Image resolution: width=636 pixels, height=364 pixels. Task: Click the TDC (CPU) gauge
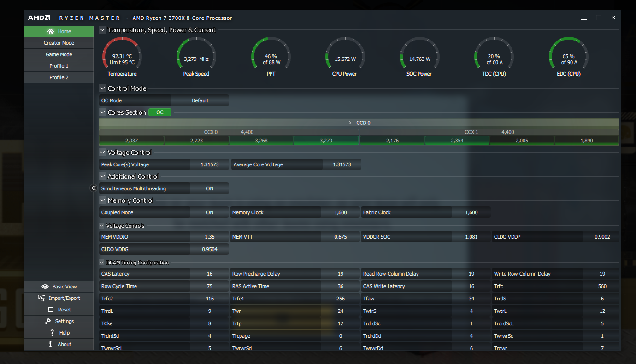tap(494, 57)
